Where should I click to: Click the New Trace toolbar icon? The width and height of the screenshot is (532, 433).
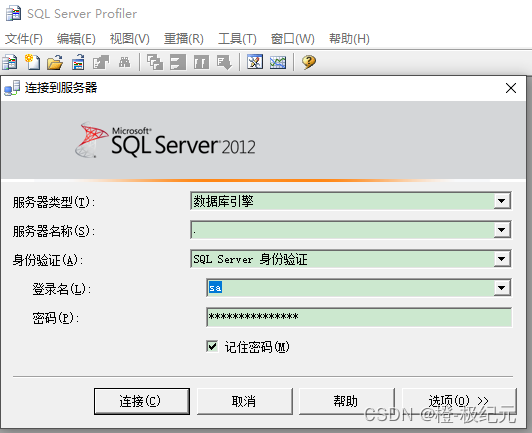10,62
